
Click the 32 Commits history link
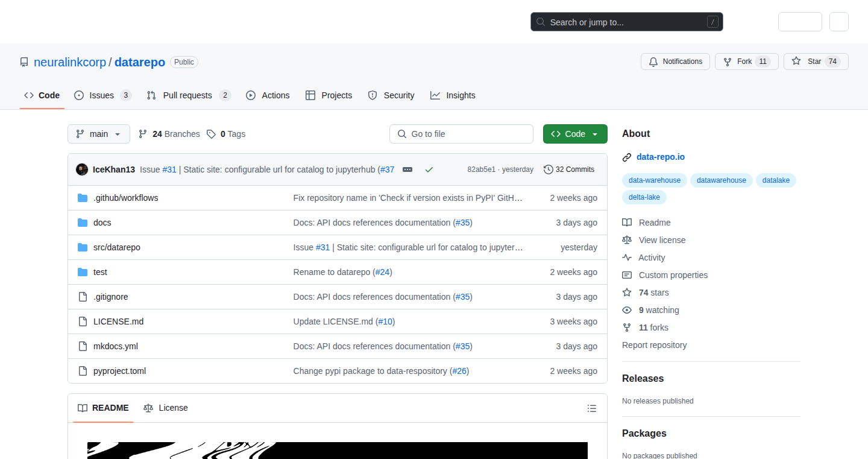click(x=569, y=169)
